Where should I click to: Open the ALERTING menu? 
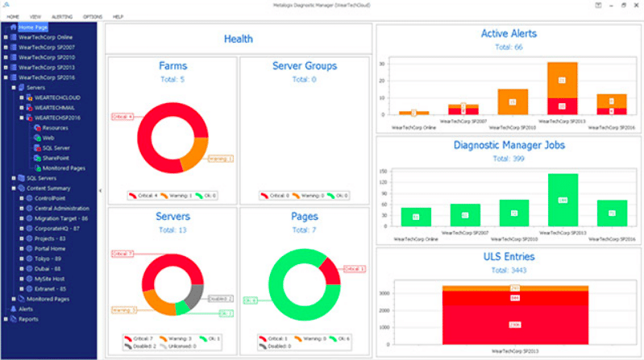(62, 17)
